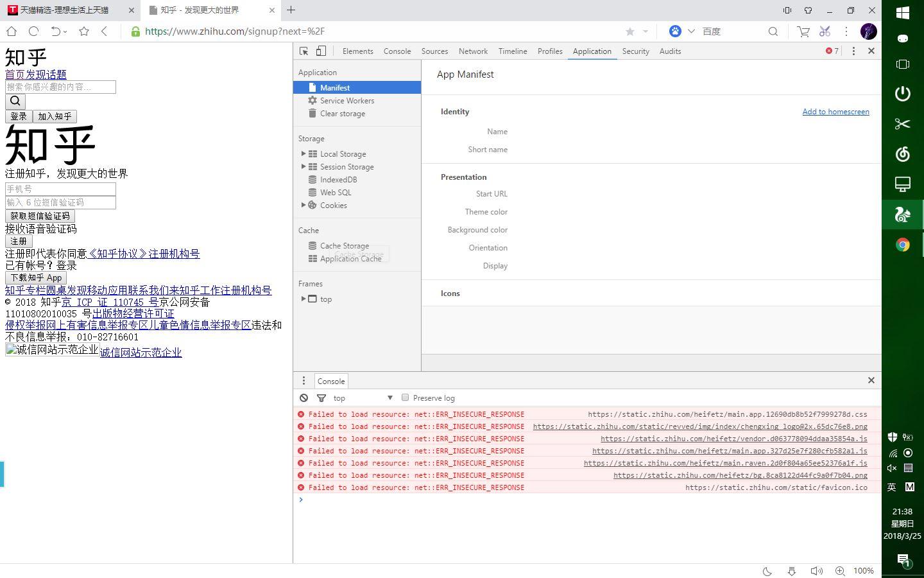Click the zoom plus icon in the status bar
924x578 pixels.
[840, 571]
